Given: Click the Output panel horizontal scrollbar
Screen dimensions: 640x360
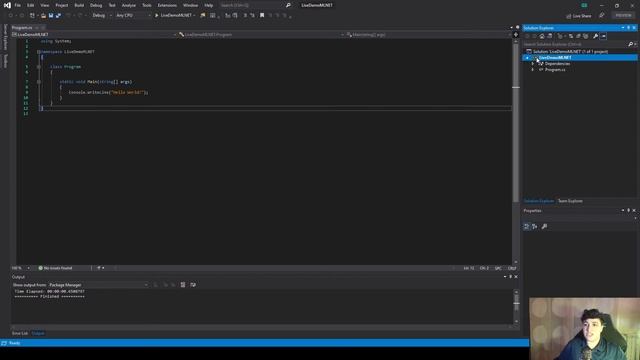Looking at the screenshot, I should [x=261, y=327].
